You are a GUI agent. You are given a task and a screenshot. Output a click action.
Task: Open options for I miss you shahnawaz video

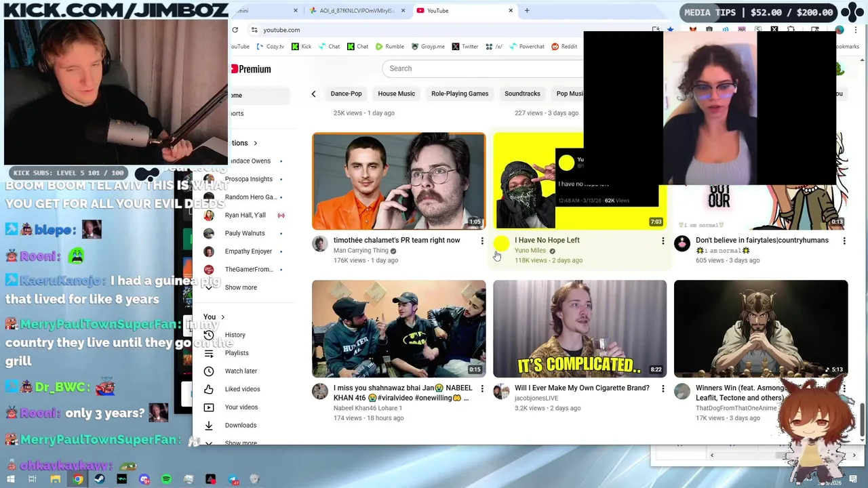(482, 388)
